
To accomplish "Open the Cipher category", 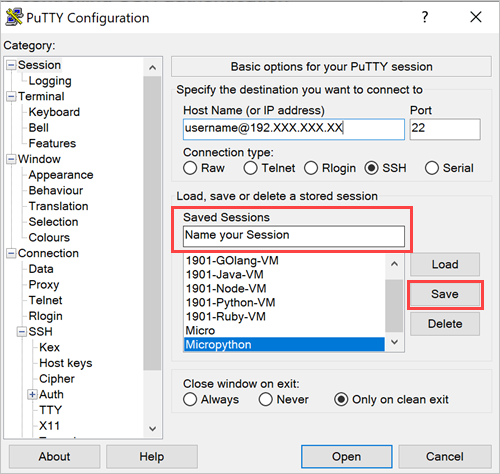I will coord(57,378).
